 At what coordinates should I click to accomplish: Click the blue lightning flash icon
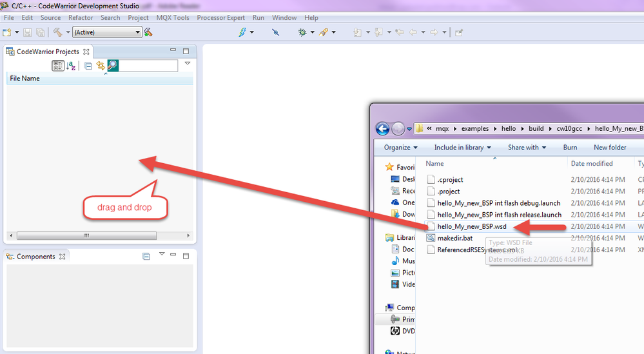point(242,32)
